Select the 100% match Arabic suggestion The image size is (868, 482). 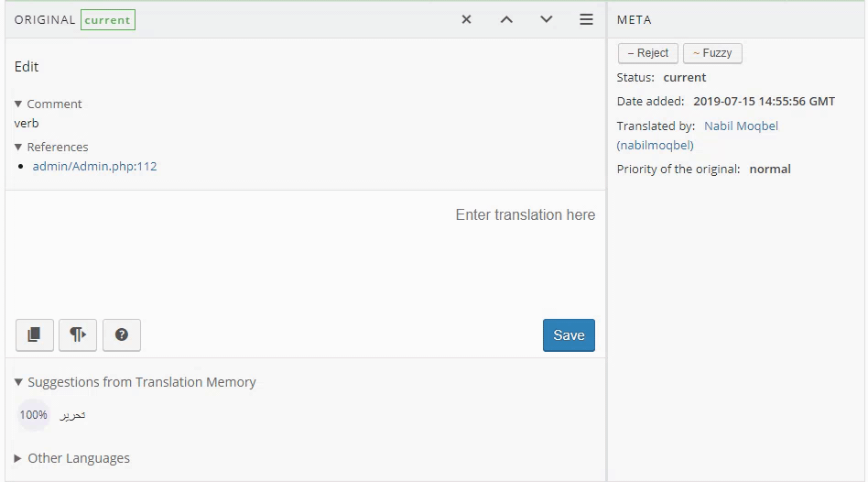[72, 415]
